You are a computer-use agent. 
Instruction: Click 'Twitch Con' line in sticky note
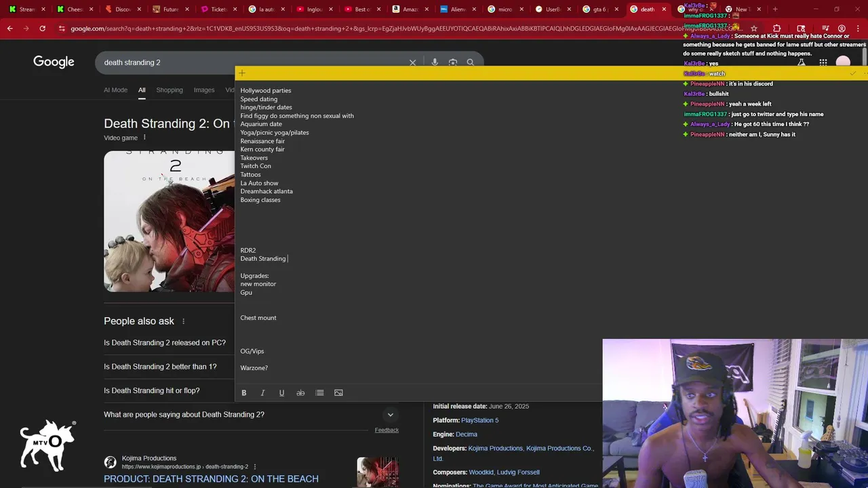256,166
